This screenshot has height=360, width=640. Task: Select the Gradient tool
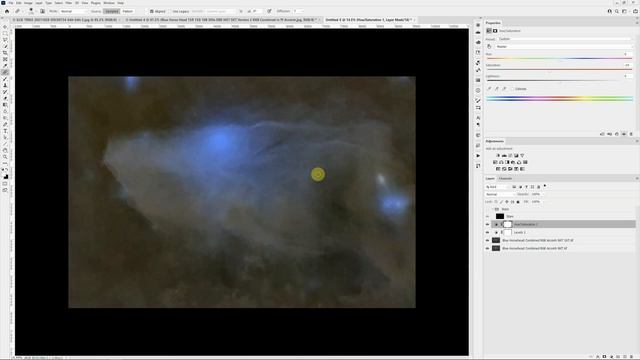click(5, 105)
